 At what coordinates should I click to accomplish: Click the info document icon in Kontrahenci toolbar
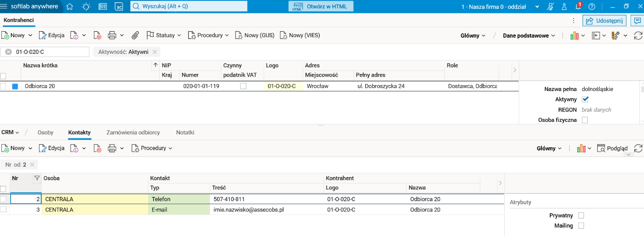tap(74, 35)
